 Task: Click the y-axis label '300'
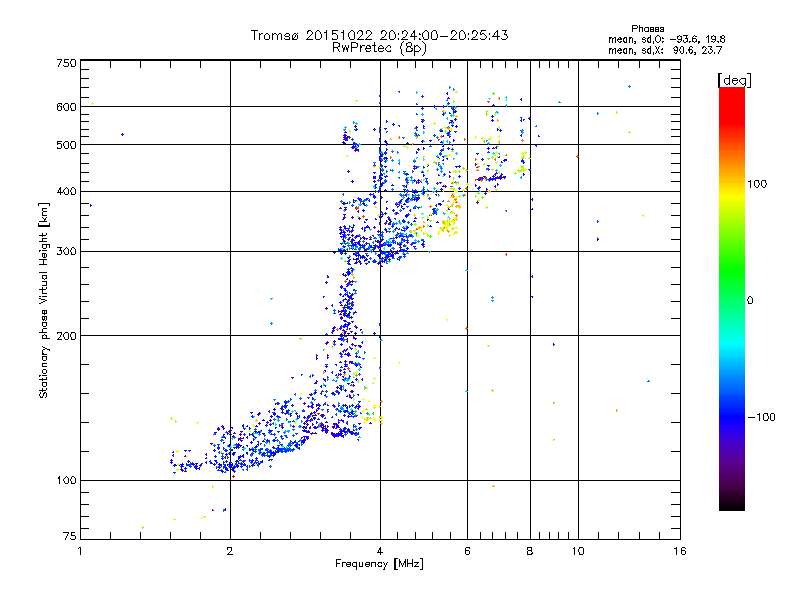[66, 252]
